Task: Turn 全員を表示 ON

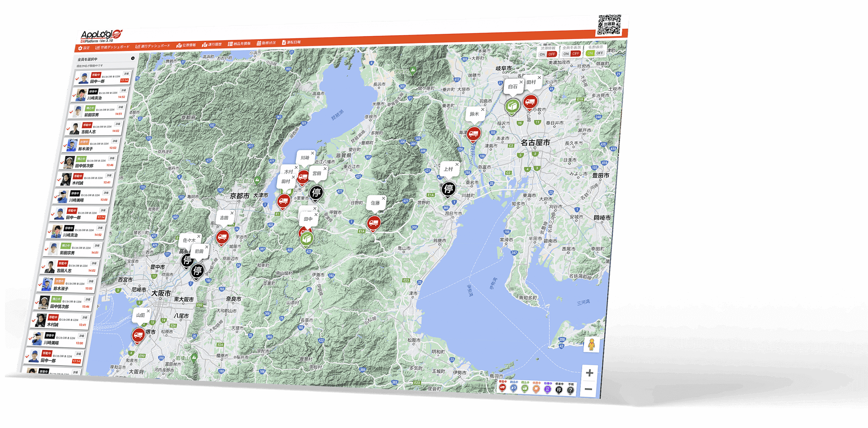Action: click(x=566, y=54)
